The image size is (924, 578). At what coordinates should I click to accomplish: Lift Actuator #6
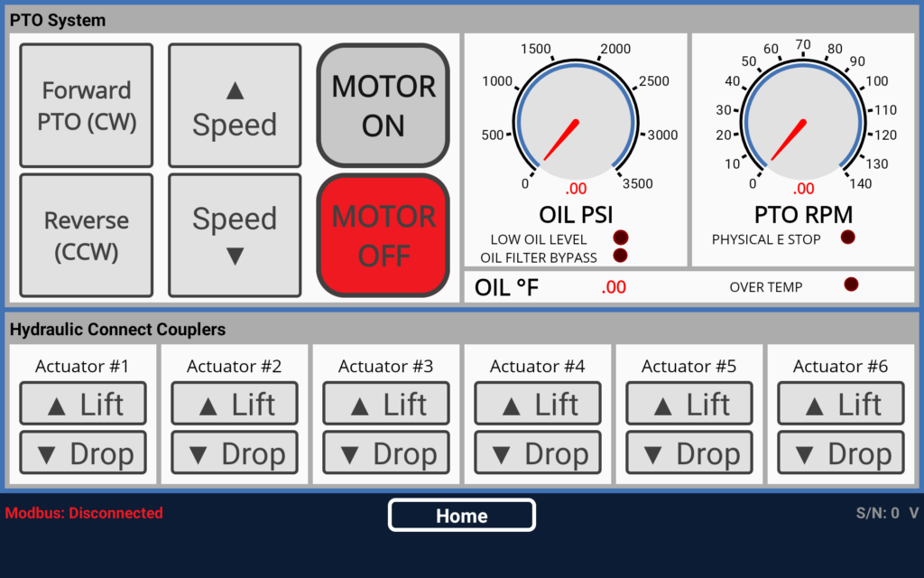tap(840, 403)
